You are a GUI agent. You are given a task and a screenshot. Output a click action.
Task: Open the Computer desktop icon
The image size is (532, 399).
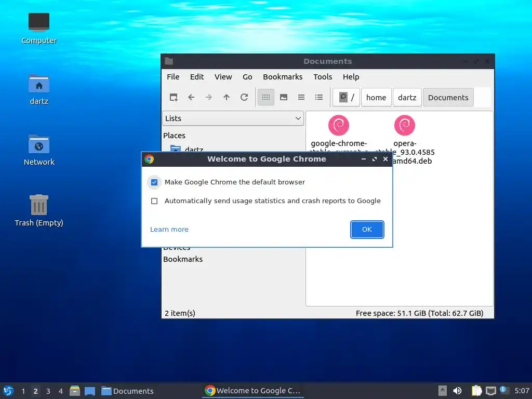pyautogui.click(x=39, y=29)
